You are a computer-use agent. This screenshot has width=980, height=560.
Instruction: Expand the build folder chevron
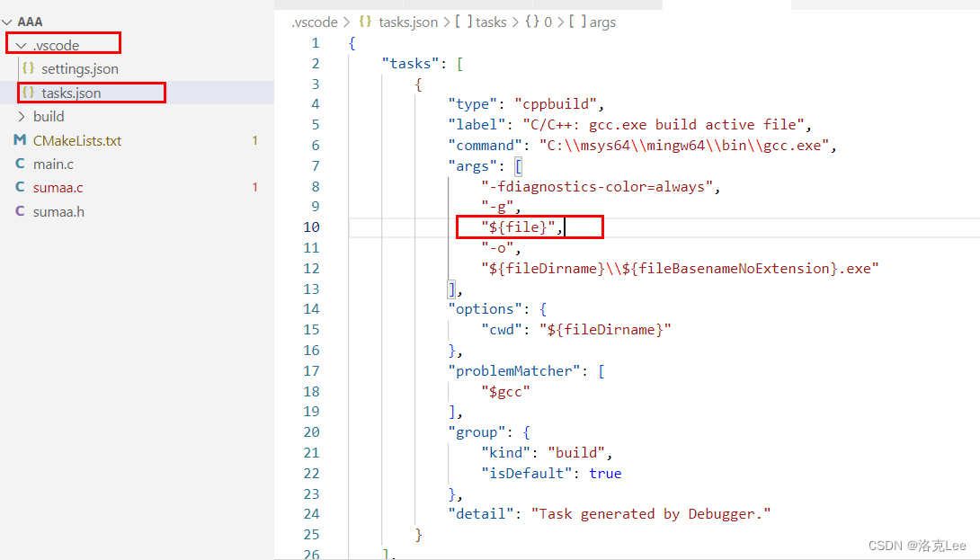point(22,117)
